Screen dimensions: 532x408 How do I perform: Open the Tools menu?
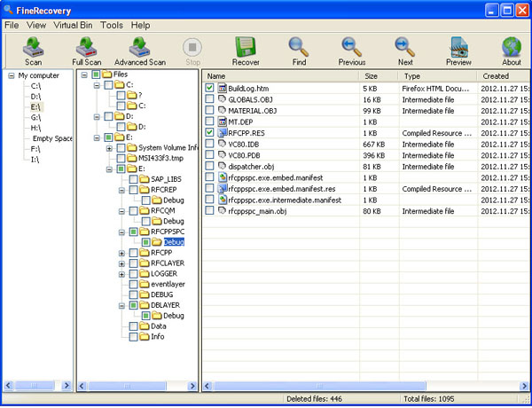(x=112, y=25)
